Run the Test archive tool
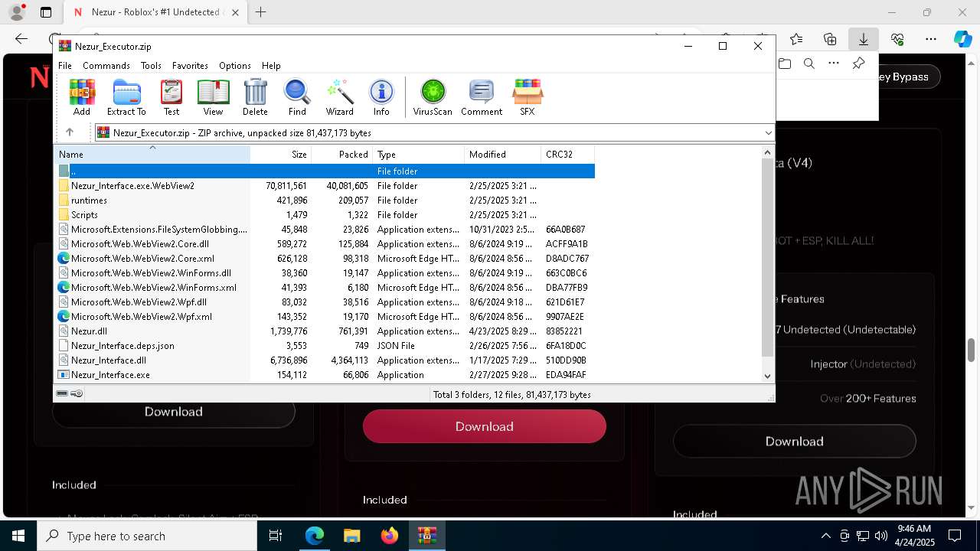980x551 pixels. pos(171,97)
